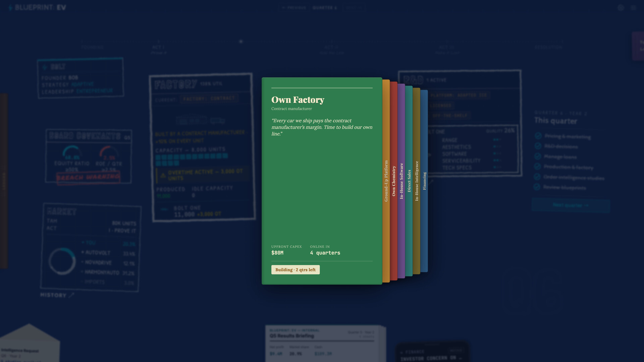Open the hamburger menu icon at the top right

[x=633, y=8]
